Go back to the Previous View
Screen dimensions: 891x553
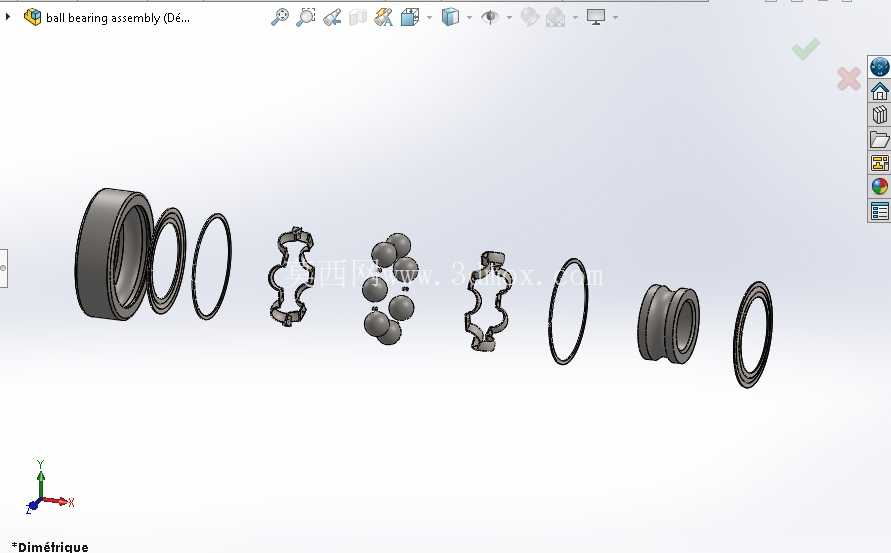pyautogui.click(x=332, y=17)
